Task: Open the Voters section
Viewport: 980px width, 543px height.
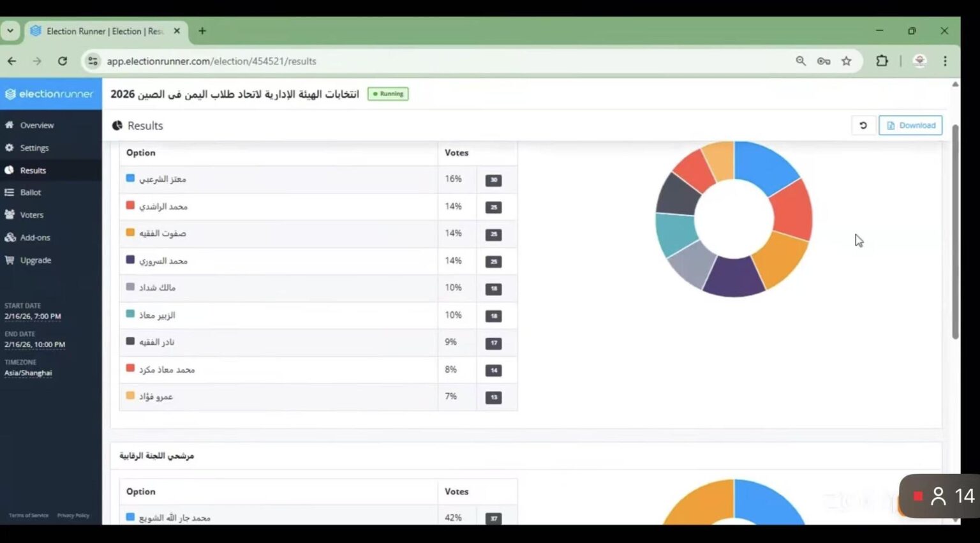Action: [x=31, y=215]
